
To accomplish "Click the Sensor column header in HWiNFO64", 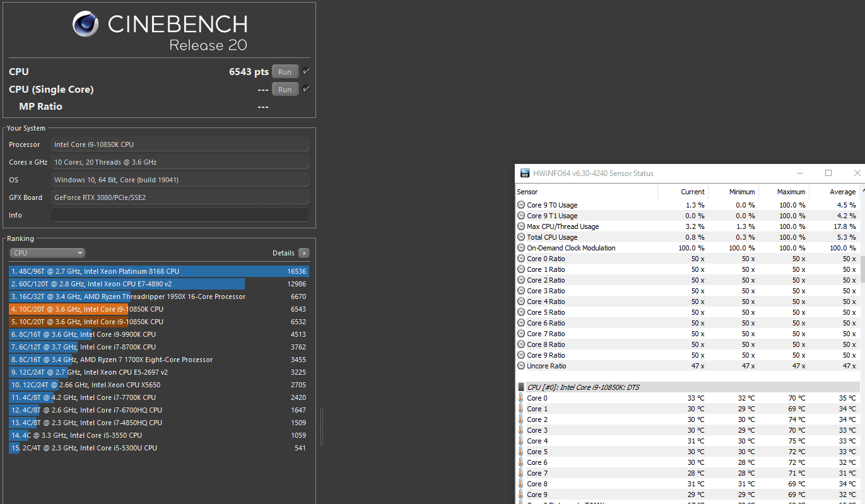I will [586, 192].
